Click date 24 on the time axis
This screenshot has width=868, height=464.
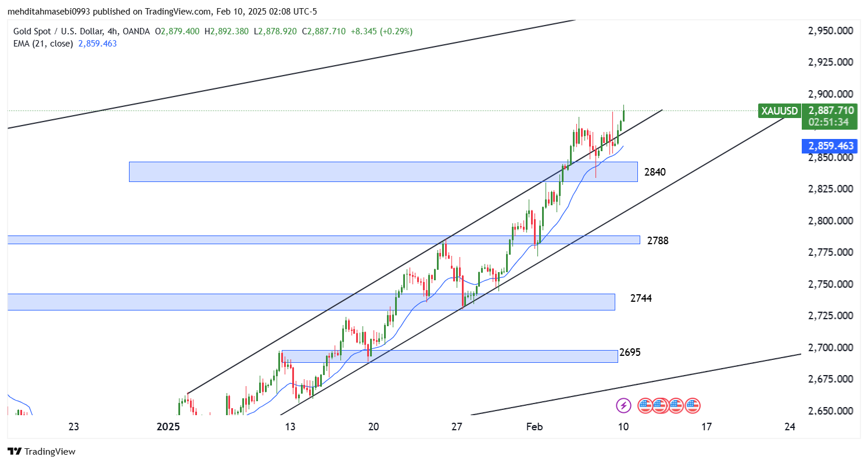[x=790, y=427]
